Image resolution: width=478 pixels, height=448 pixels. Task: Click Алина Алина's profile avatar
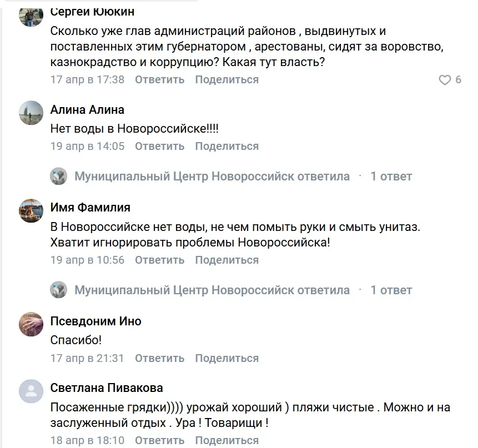(31, 113)
